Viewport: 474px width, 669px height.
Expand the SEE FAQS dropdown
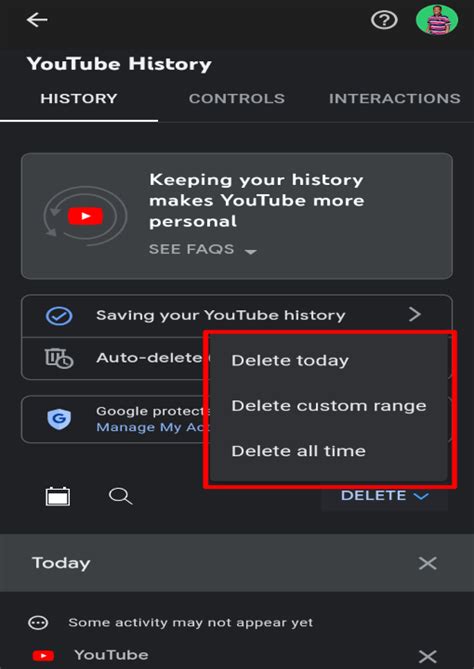coord(203,249)
